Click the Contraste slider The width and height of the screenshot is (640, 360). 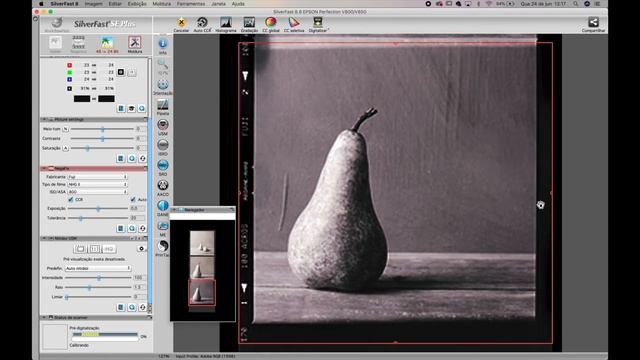[102, 139]
